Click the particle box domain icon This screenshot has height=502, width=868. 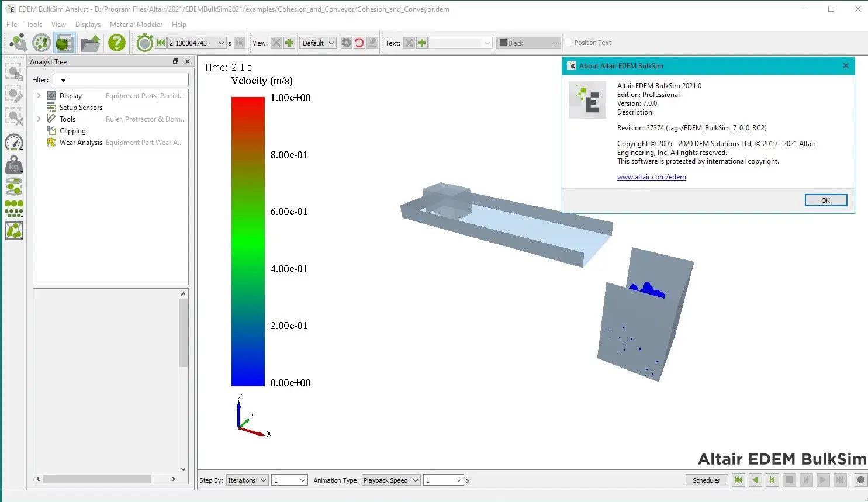14,231
